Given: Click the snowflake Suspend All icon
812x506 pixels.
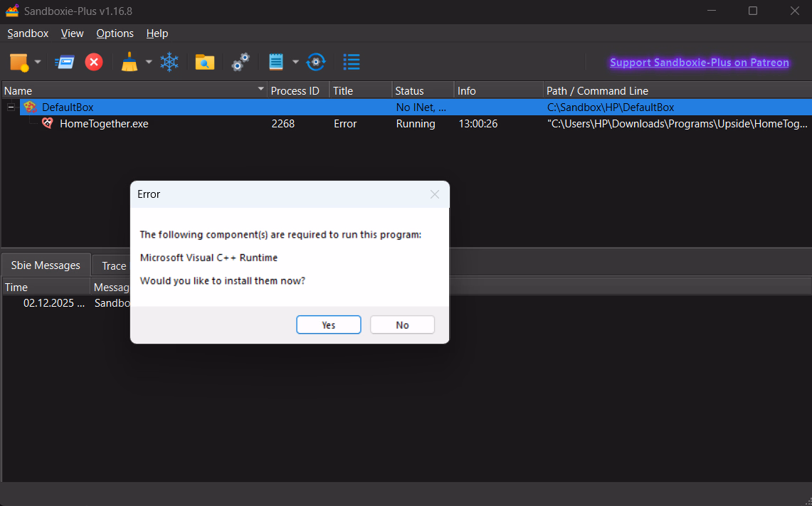Looking at the screenshot, I should [x=169, y=63].
